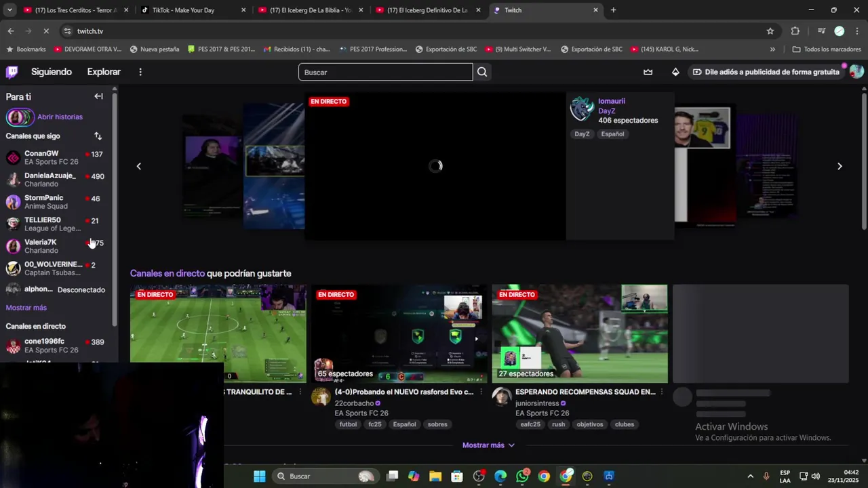The image size is (868, 488).
Task: Open File Explorer from taskbar
Action: (435, 476)
